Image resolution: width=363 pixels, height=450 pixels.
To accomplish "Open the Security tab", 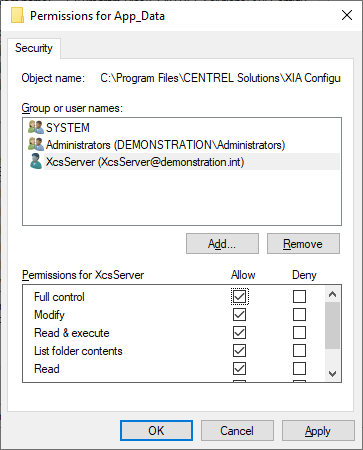I will point(34,48).
